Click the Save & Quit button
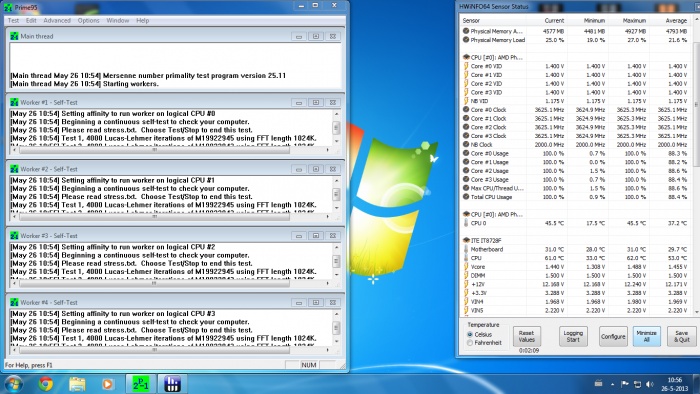 (x=681, y=336)
